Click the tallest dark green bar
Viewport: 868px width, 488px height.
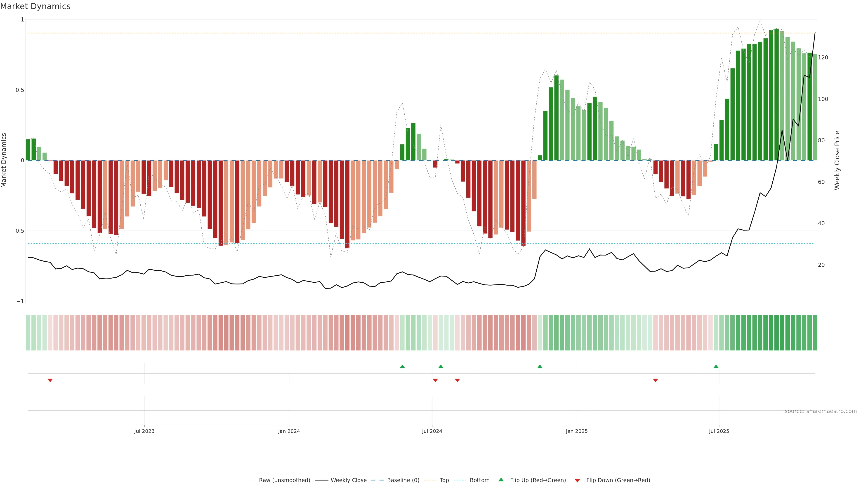point(776,94)
